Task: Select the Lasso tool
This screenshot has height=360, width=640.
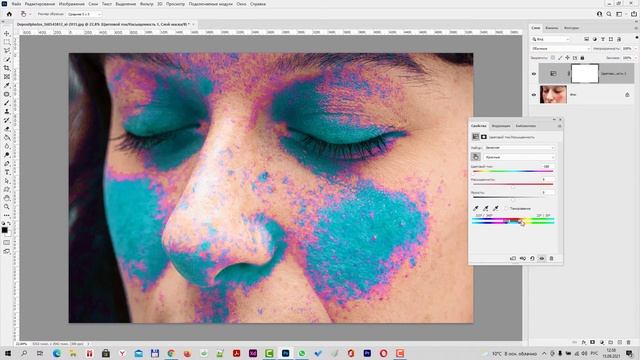Action: point(7,51)
